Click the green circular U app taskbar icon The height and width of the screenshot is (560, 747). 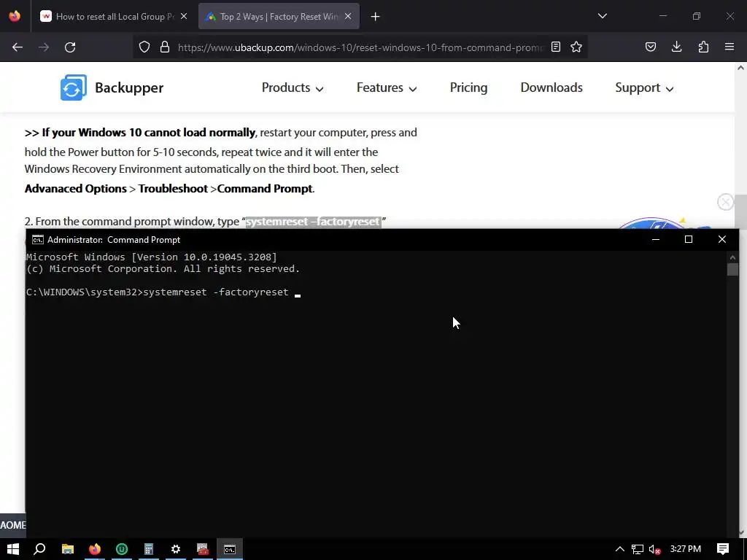122,549
